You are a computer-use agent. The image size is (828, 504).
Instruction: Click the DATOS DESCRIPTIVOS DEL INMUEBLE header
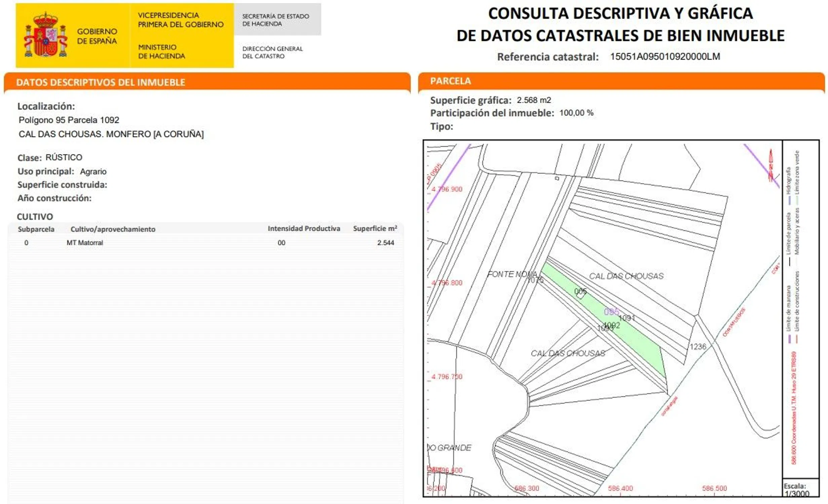(101, 82)
